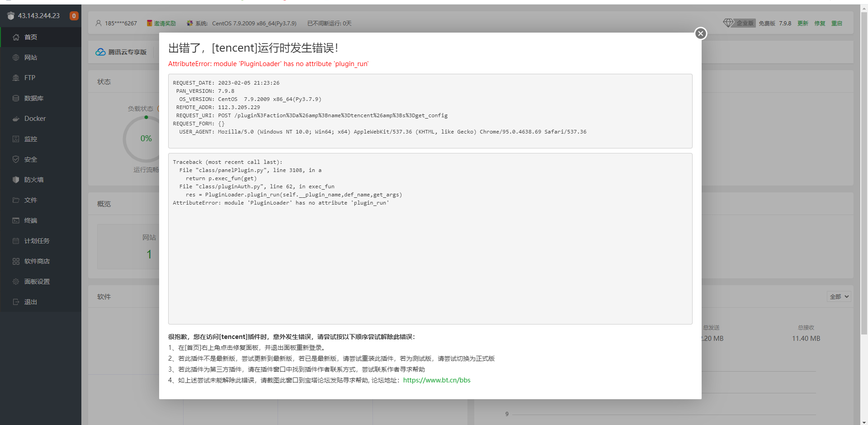This screenshot has width=868, height=425.
Task: Select 退出 to log out
Action: click(41, 302)
